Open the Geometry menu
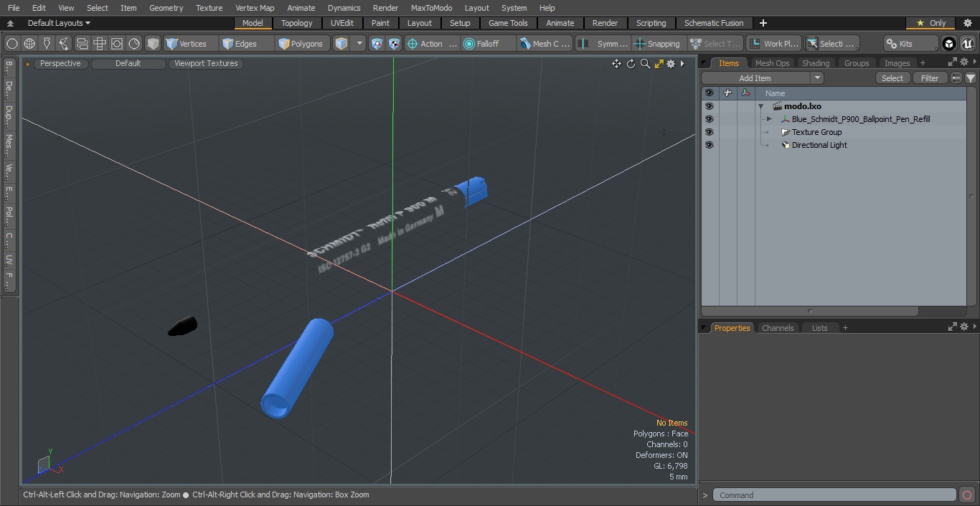Screen dimensions: 980x506 [x=166, y=8]
